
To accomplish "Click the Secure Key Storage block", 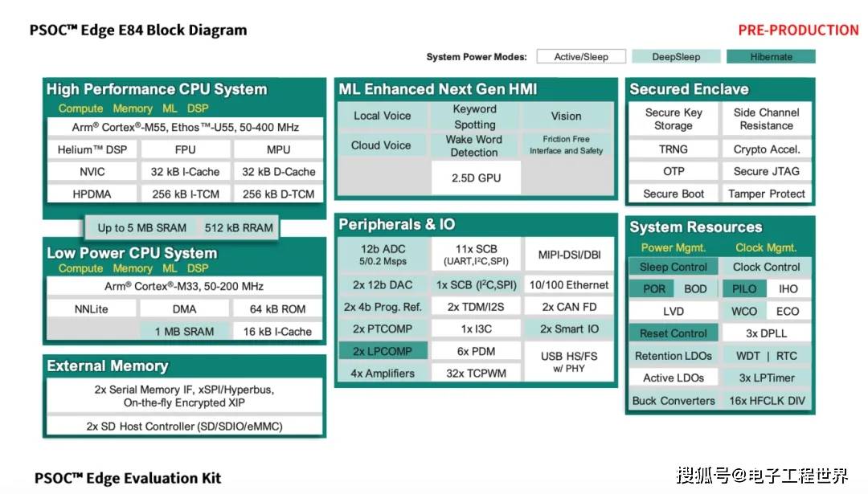I will [x=674, y=118].
